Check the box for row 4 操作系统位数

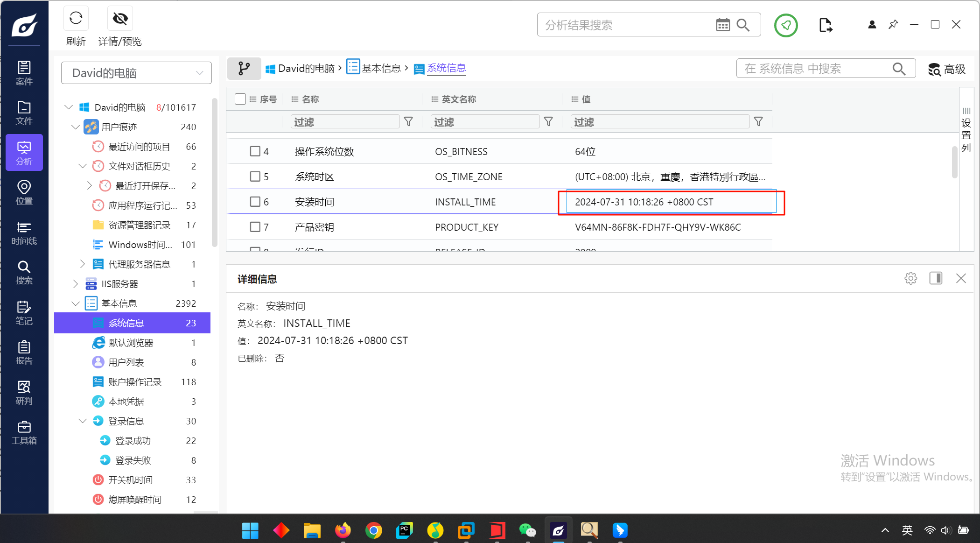click(x=255, y=151)
